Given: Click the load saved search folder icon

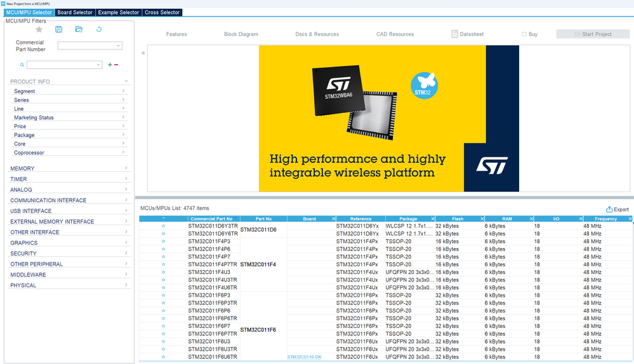Looking at the screenshot, I should [79, 29].
